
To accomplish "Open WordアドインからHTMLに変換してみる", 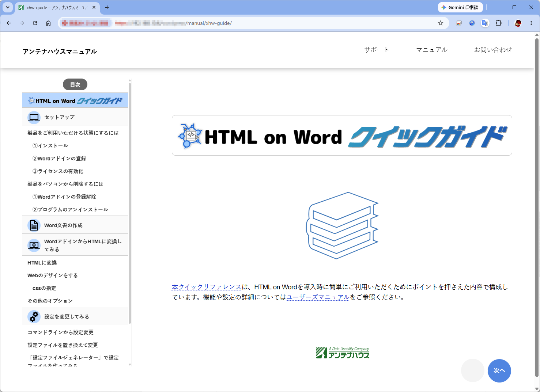I will coord(75,245).
